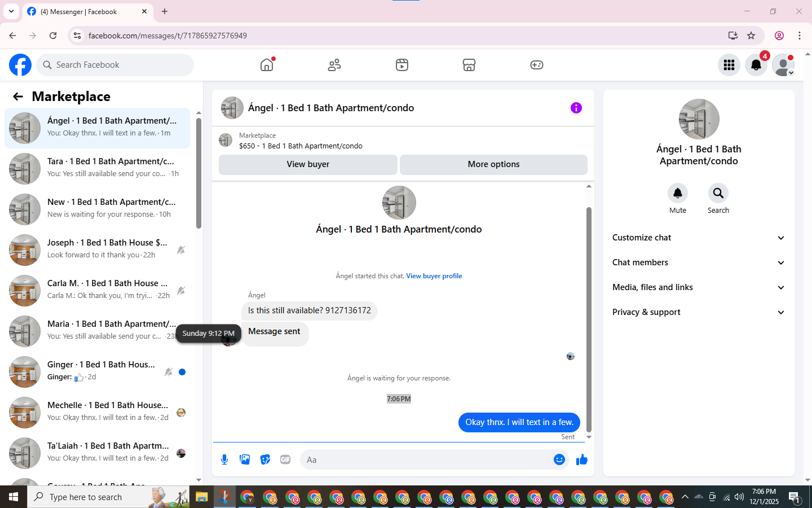Expand the Chat members section
The image size is (812, 508).
point(699,262)
